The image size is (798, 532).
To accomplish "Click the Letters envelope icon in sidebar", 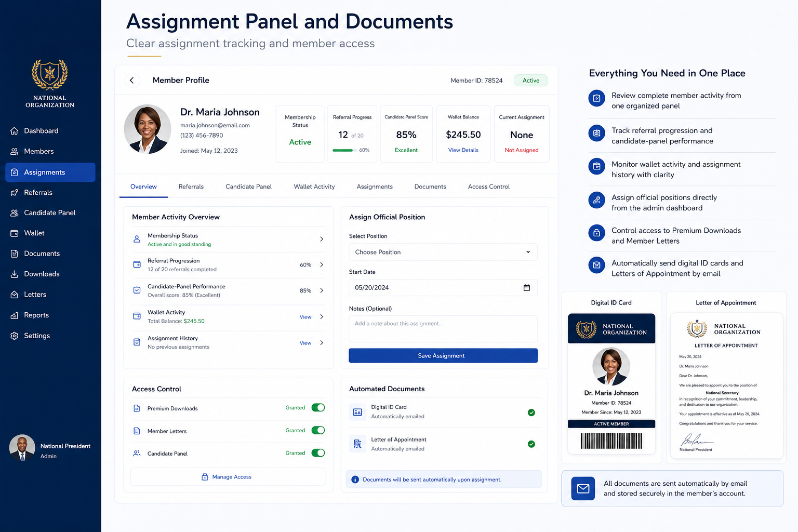I will pyautogui.click(x=15, y=295).
